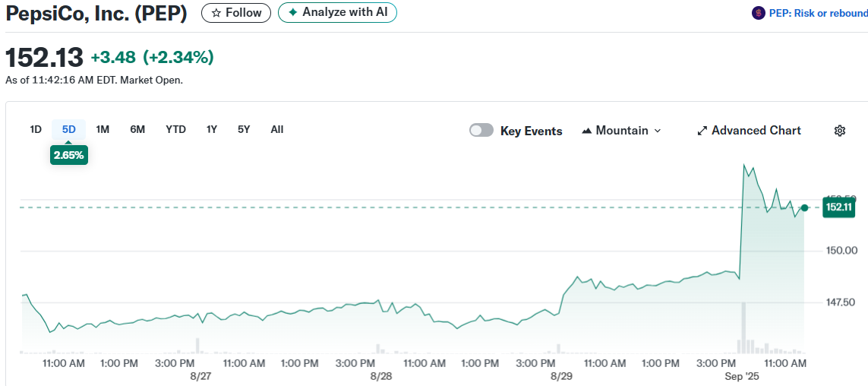The height and width of the screenshot is (386, 868).
Task: Select the 6M range tab
Action: 137,130
